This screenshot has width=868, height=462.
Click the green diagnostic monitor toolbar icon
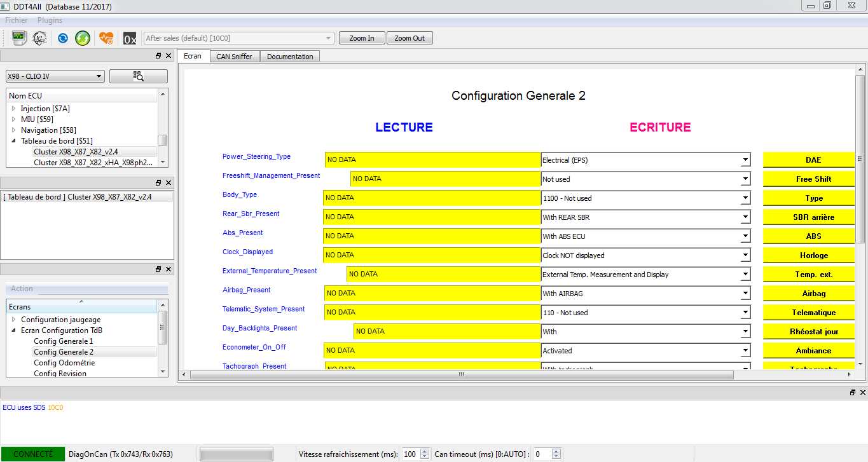pos(19,38)
